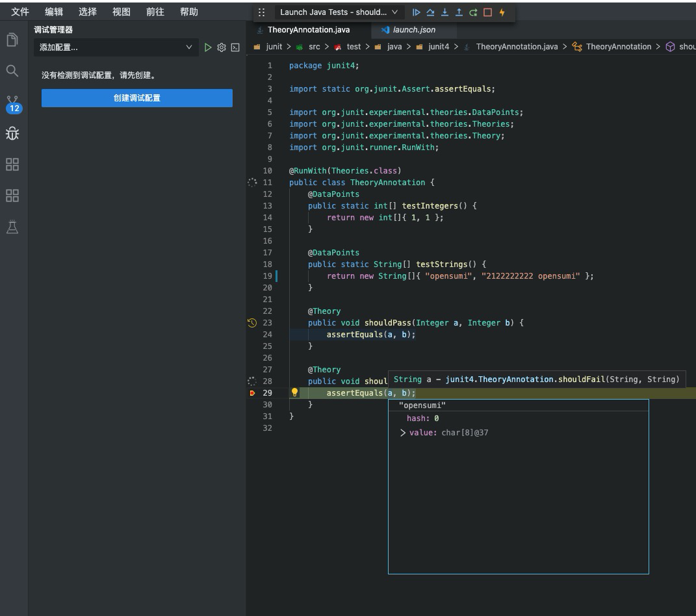Click test history icon beside line 23
Image resolution: width=696 pixels, height=616 pixels.
tap(252, 323)
